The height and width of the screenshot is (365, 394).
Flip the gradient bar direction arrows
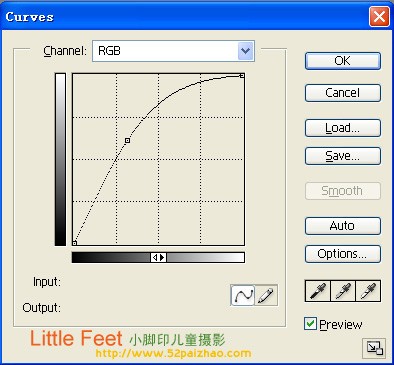(158, 257)
